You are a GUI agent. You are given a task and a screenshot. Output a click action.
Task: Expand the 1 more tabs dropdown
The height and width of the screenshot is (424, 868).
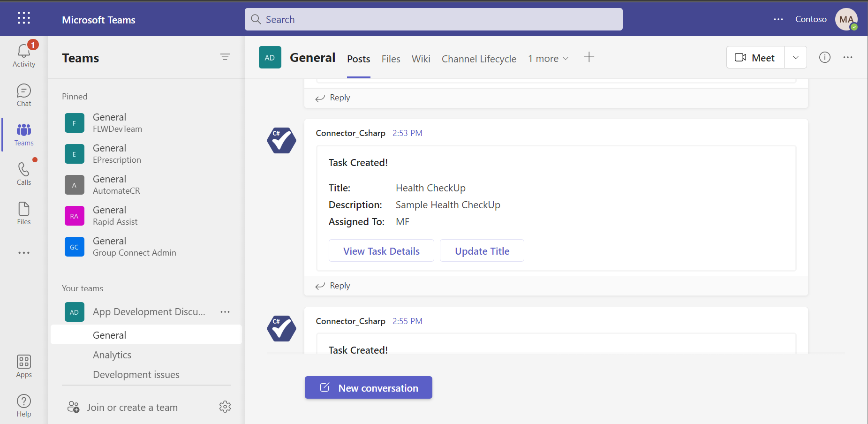(x=548, y=59)
